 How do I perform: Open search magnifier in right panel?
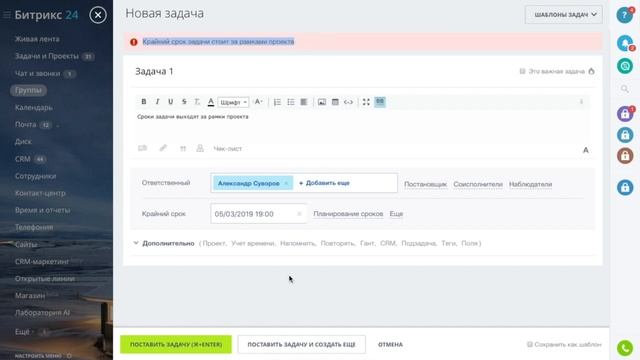pyautogui.click(x=624, y=89)
